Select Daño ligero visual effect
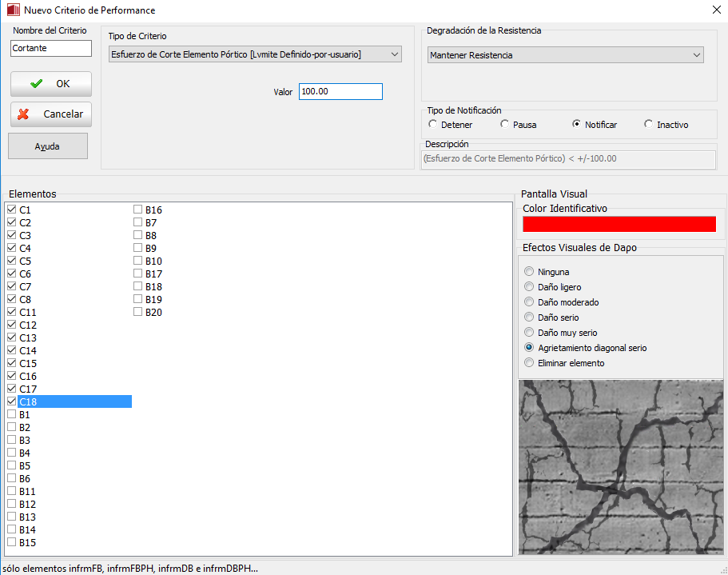This screenshot has height=575, width=728. coord(529,287)
